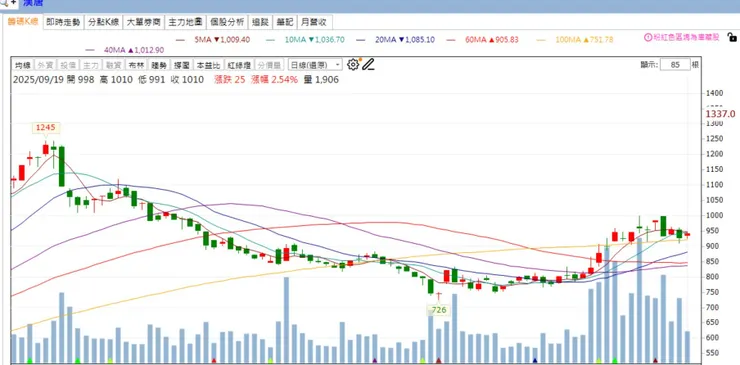Switch to the 追蹤 tab
Viewport: 740px width, 365px height.
click(260, 22)
